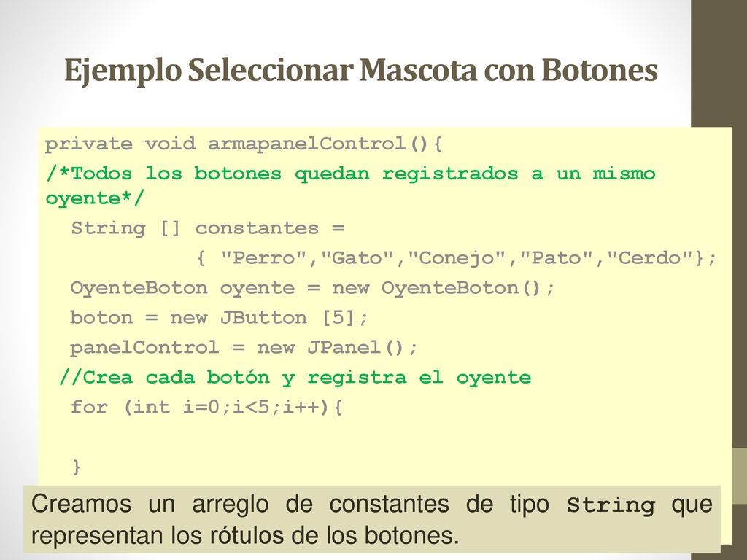Click the "Pato" string literal
Image resolution: width=747 pixels, height=560 pixels.
click(557, 258)
